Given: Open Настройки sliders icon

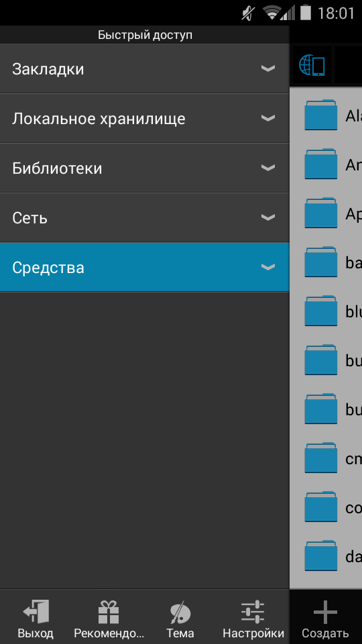Looking at the screenshot, I should click(x=253, y=612).
